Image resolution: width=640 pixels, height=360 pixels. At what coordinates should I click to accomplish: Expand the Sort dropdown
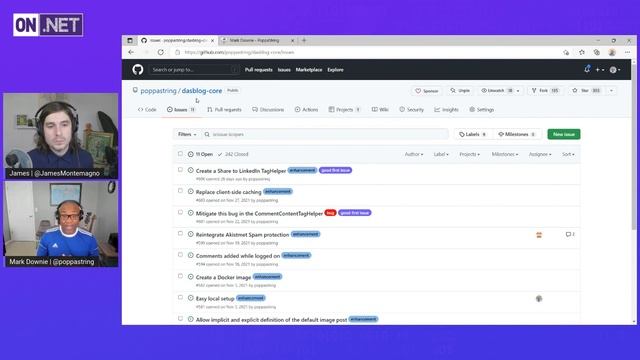568,154
